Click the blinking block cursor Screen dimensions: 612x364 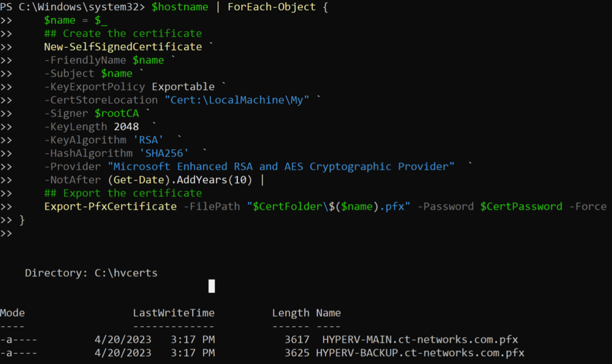211,286
